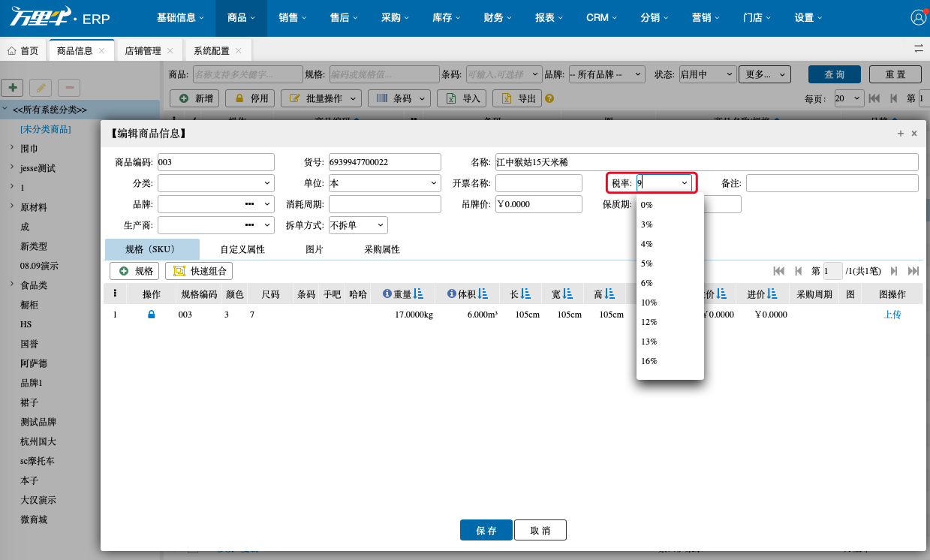The height and width of the screenshot is (560, 930).
Task: Click the 快速组合 button
Action: click(x=199, y=271)
